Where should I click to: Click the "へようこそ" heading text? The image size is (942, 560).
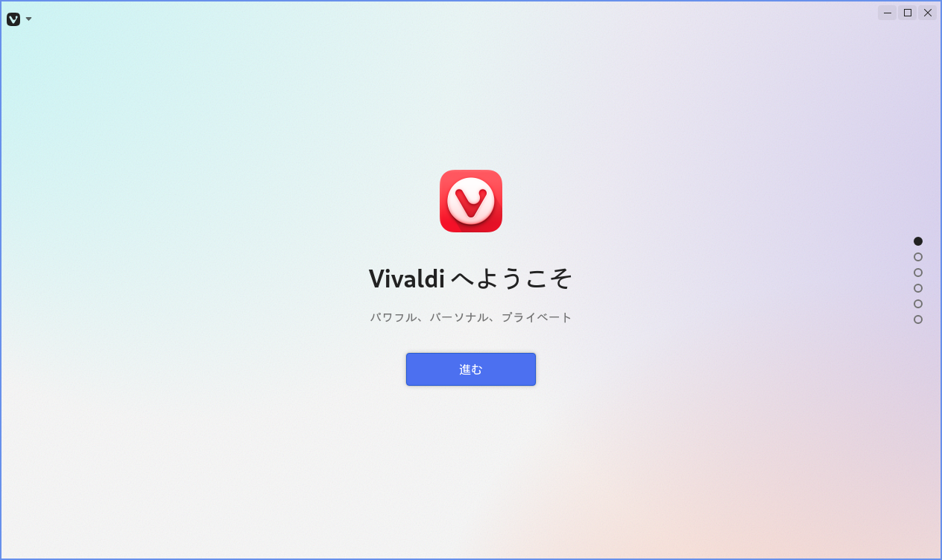[513, 279]
